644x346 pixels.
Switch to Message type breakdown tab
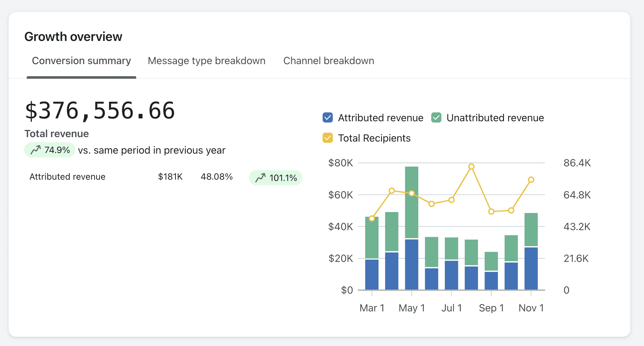[206, 61]
